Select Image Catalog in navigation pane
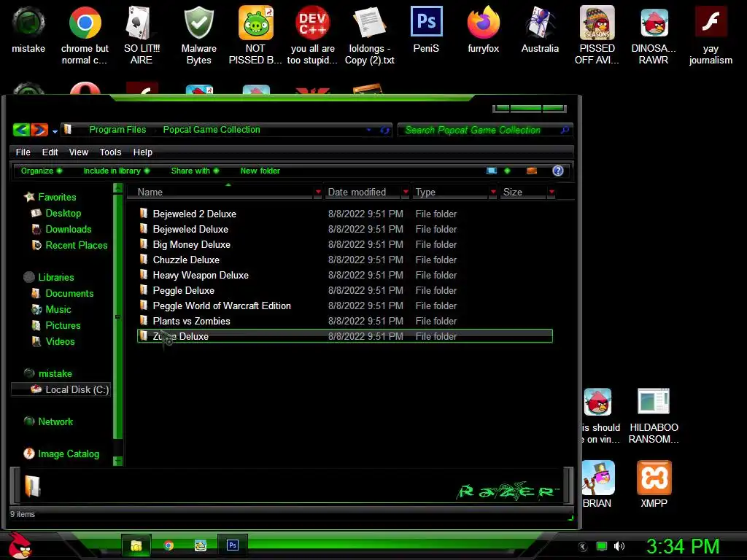This screenshot has width=747, height=560. coord(62,454)
